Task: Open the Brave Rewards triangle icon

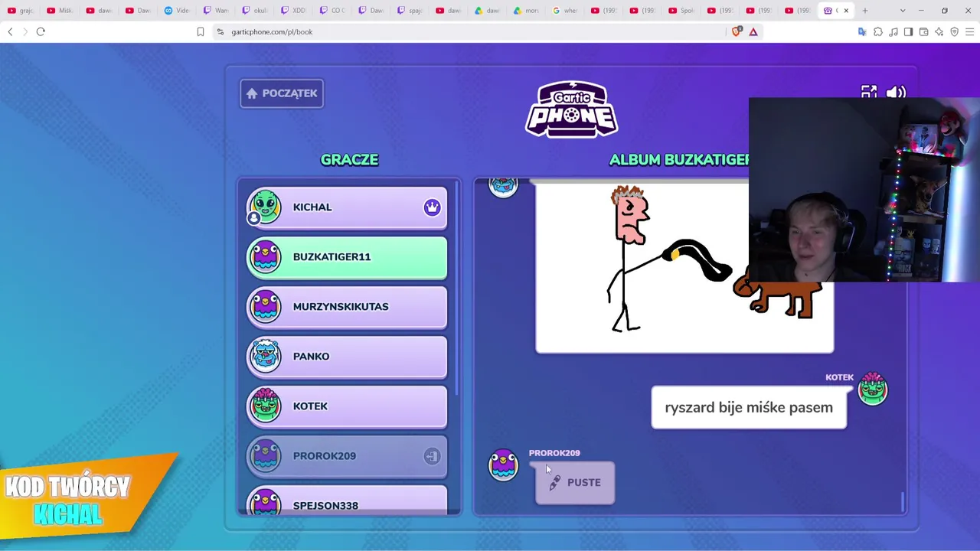Action: (x=753, y=31)
